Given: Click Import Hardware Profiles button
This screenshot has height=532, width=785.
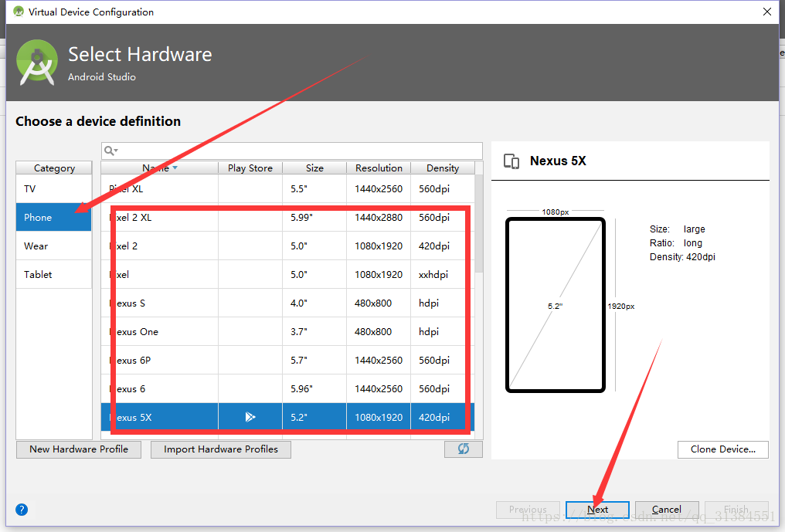Looking at the screenshot, I should 221,449.
